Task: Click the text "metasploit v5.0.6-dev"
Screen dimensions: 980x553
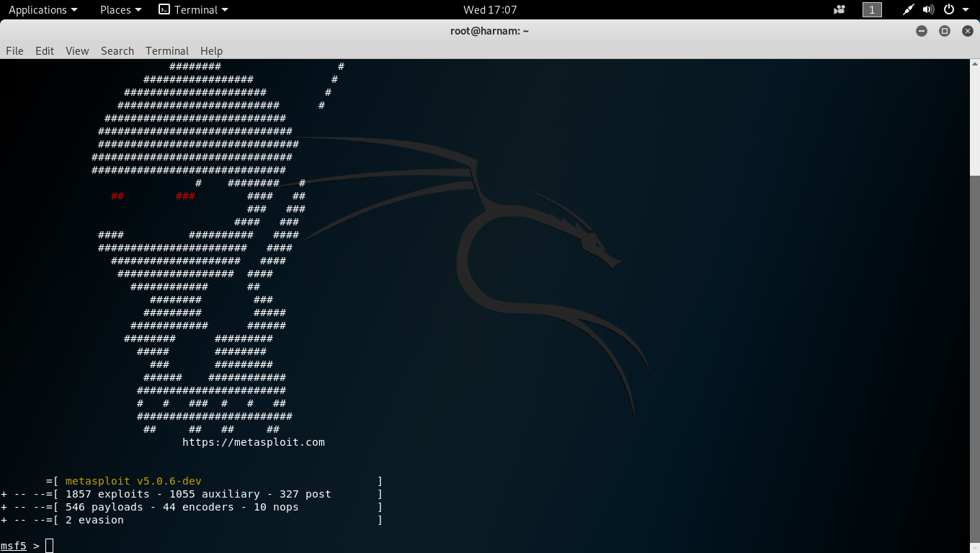Action: tap(133, 481)
